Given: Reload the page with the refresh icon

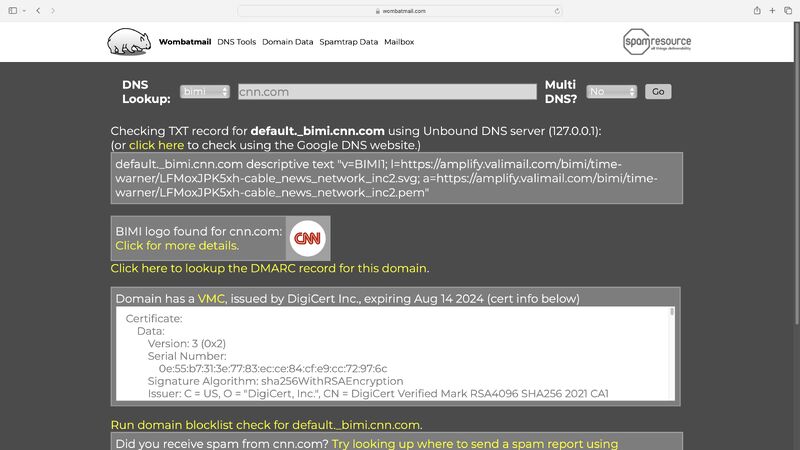Looking at the screenshot, I should point(557,11).
